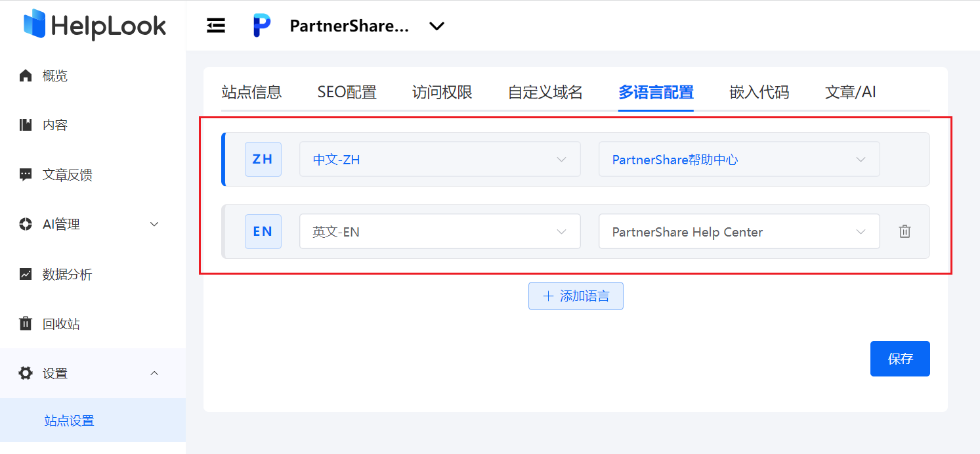Click the ZH language badge
Viewport: 980px width, 454px height.
click(x=263, y=159)
